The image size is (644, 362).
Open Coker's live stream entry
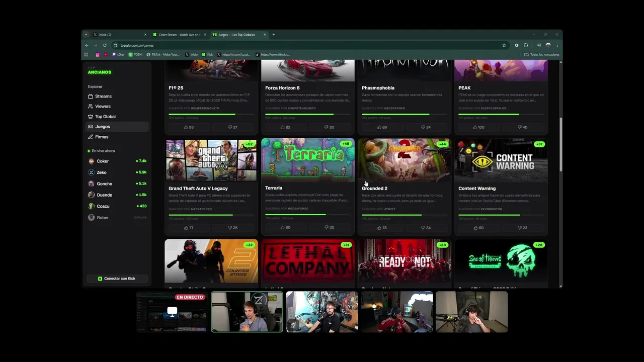[117, 161]
